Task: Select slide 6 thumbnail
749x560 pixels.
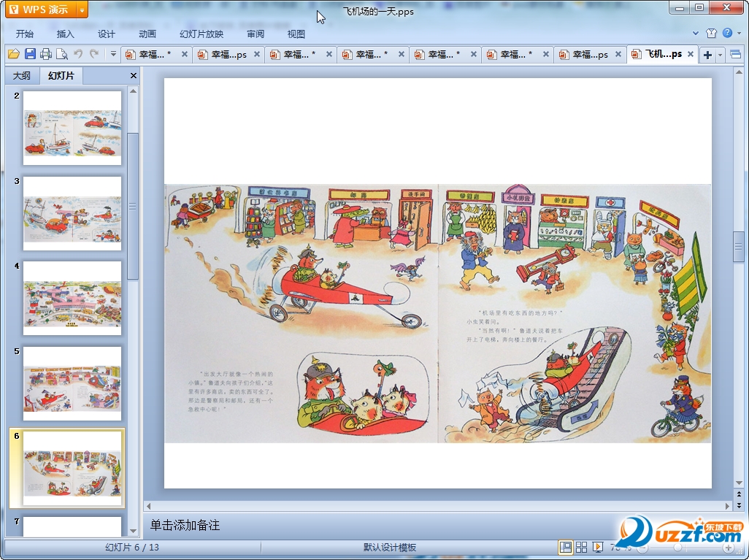Action: pos(72,468)
